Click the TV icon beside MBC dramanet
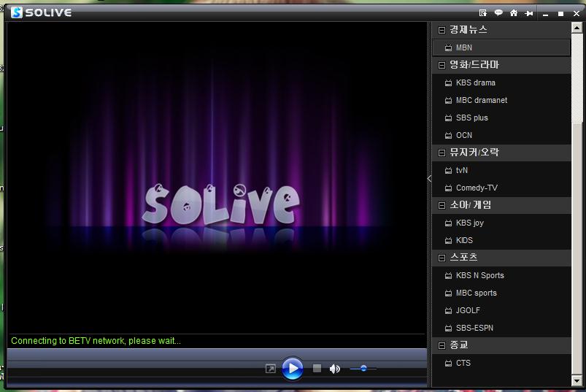Screen dimensions: 586x392 pos(449,101)
